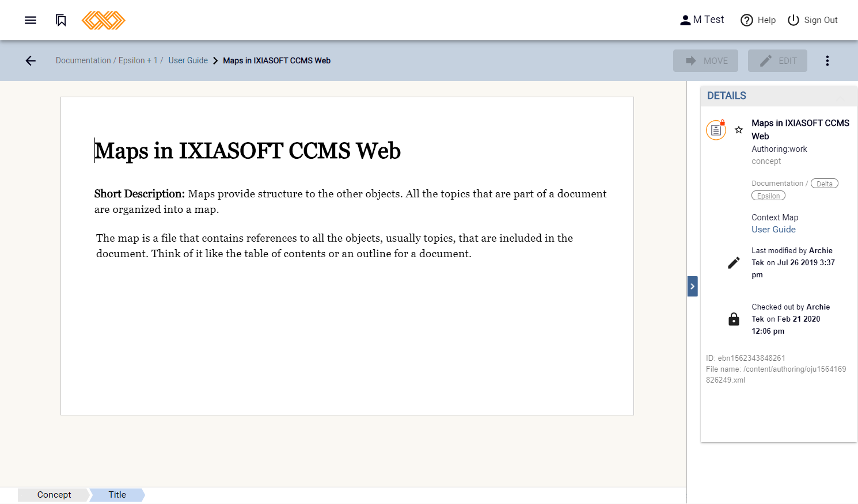Select the Concept element breadcrumb
This screenshot has height=504, width=858.
pyautogui.click(x=54, y=495)
